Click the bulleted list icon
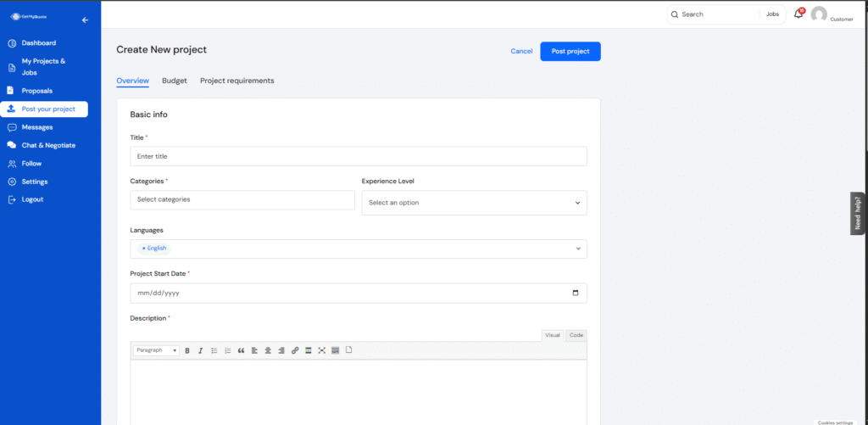The width and height of the screenshot is (868, 425). click(x=214, y=350)
